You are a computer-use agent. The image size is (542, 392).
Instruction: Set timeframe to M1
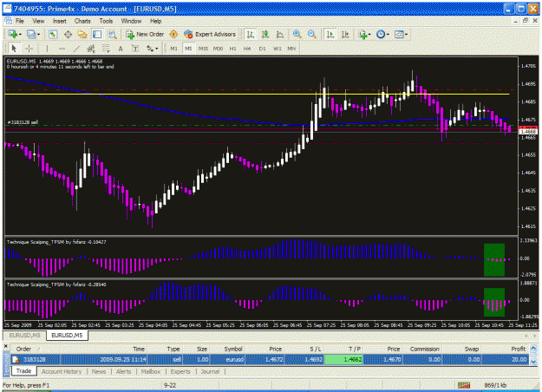point(173,49)
